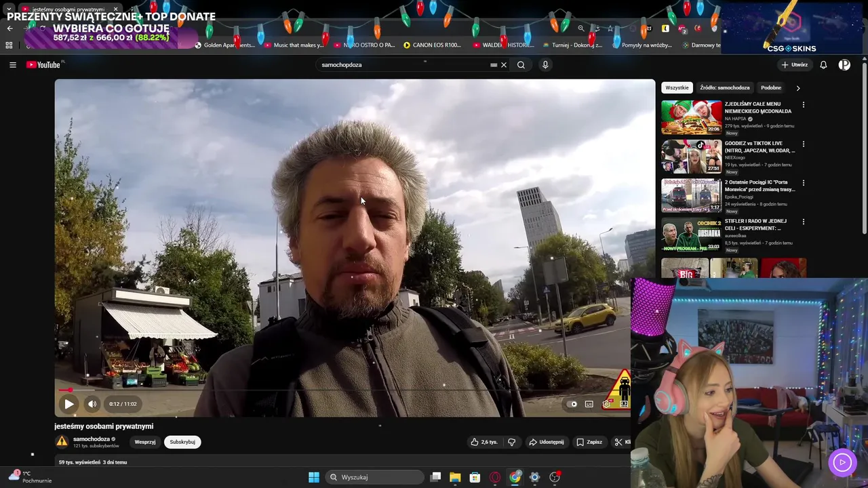
Task: Dislike the video with thumbs down
Action: [512, 442]
